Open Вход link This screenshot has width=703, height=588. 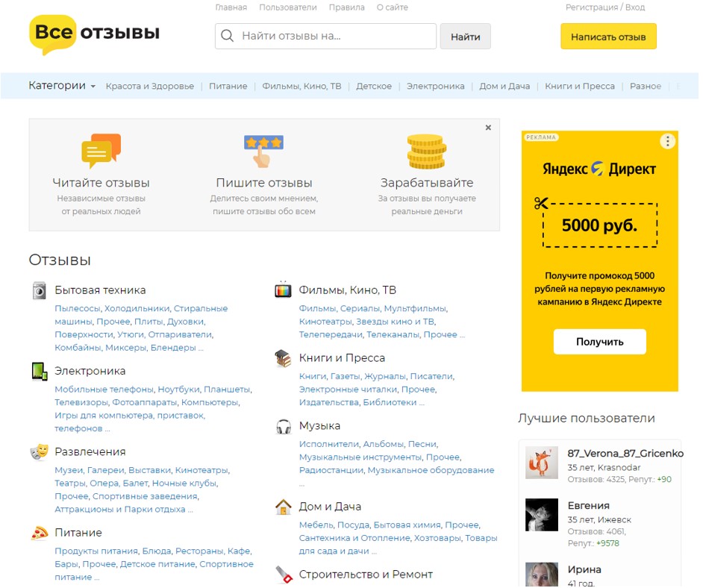coord(634,7)
